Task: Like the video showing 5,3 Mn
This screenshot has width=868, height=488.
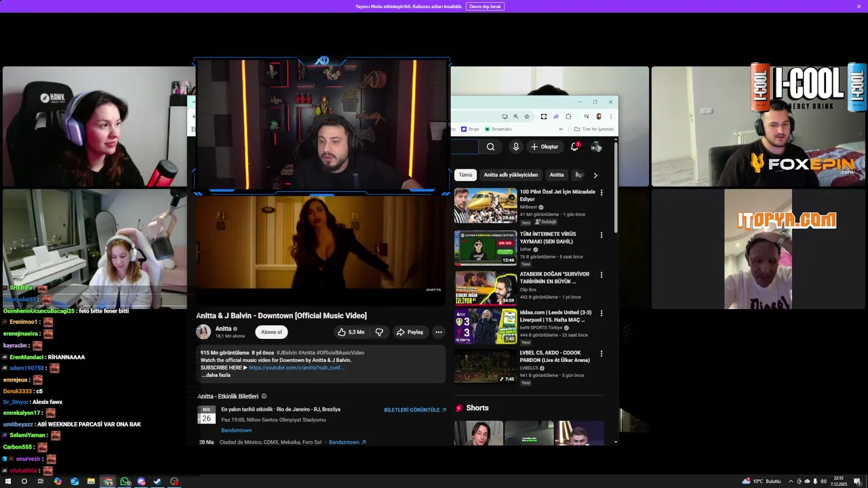Action: pyautogui.click(x=351, y=332)
